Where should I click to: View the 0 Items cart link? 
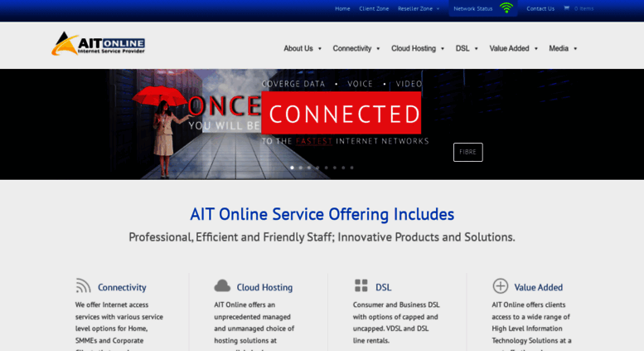point(583,8)
